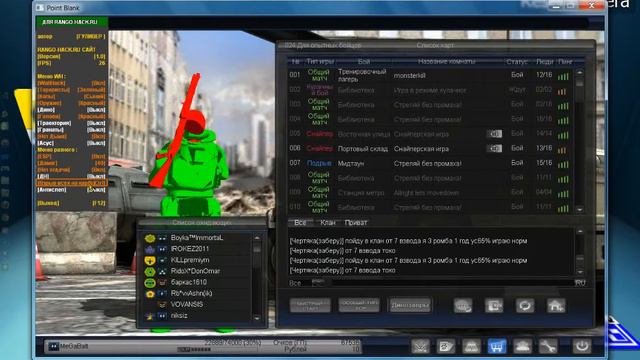Screen dimensions: 640x360
Task: Click the player list scrollbar thumb
Action: pos(257,248)
